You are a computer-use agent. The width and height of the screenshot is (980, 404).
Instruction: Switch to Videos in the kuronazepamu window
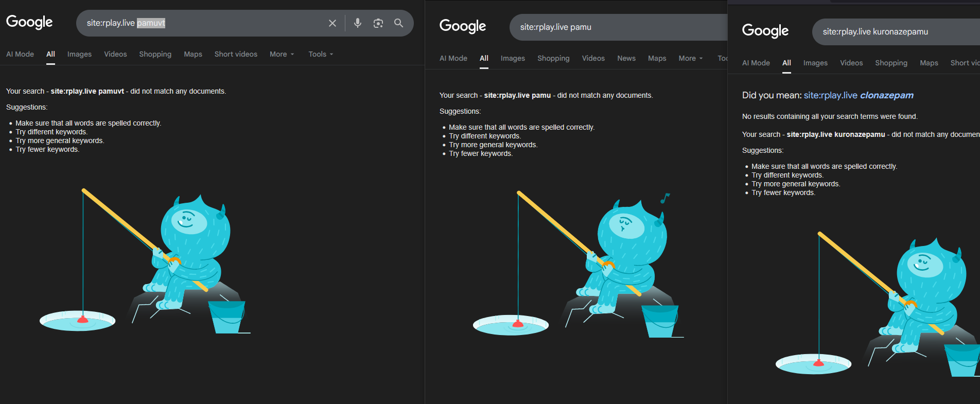tap(851, 63)
